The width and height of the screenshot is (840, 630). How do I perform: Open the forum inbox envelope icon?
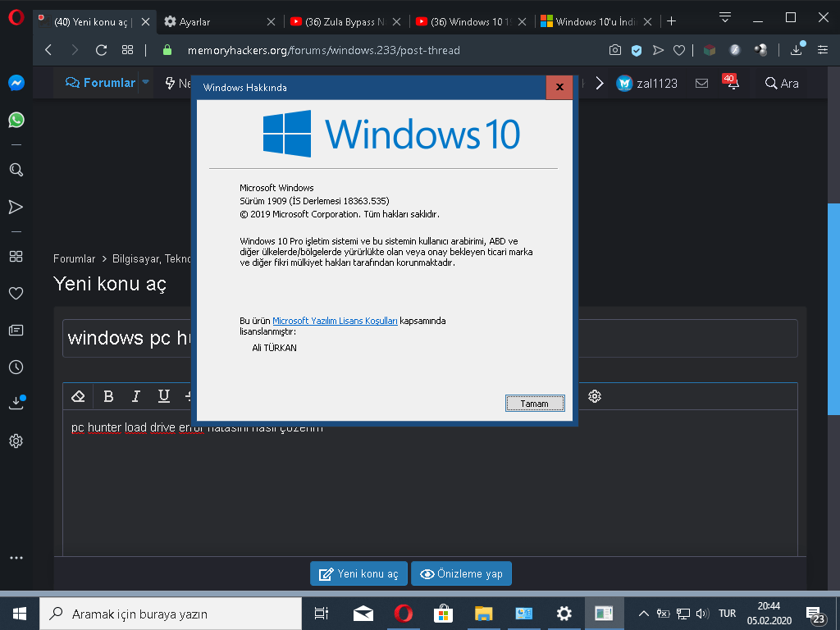[702, 83]
